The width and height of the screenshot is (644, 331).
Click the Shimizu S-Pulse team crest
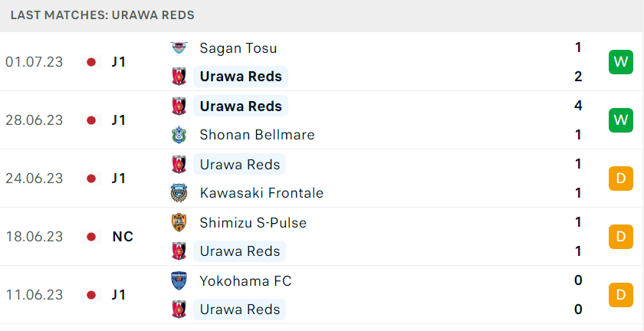[x=179, y=223]
